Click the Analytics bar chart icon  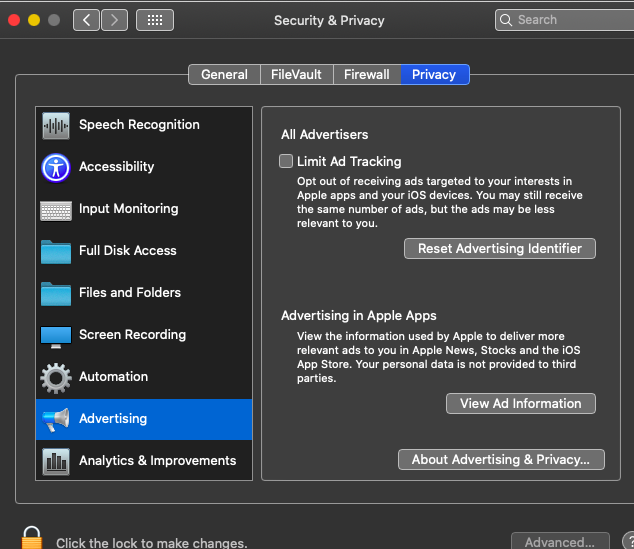coord(56,461)
